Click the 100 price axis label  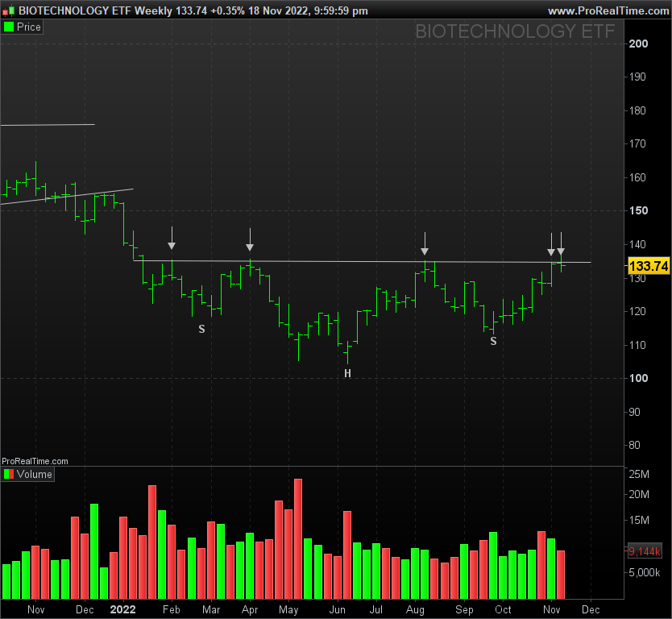pyautogui.click(x=638, y=378)
